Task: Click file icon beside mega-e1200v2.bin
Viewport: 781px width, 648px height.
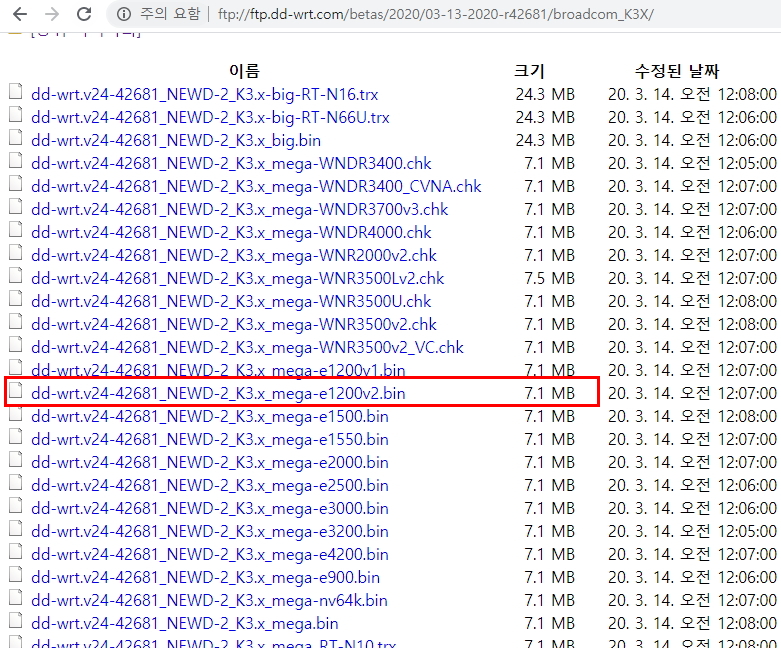Action: coord(15,390)
